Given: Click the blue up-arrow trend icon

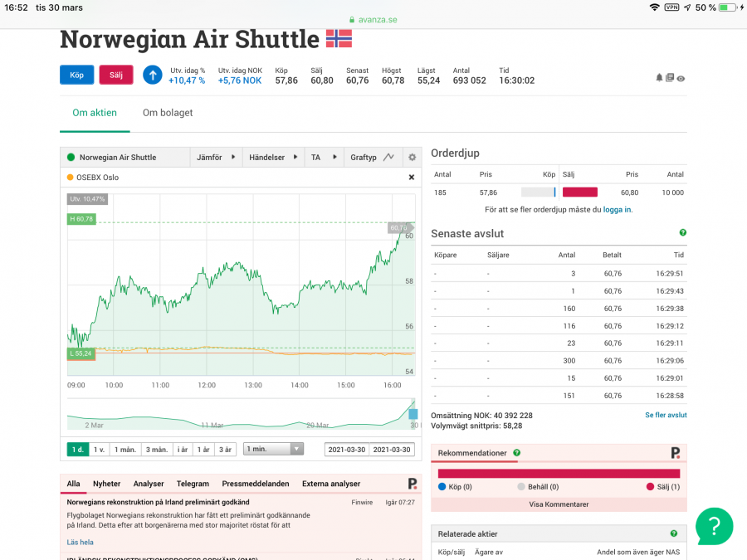Looking at the screenshot, I should (x=152, y=75).
